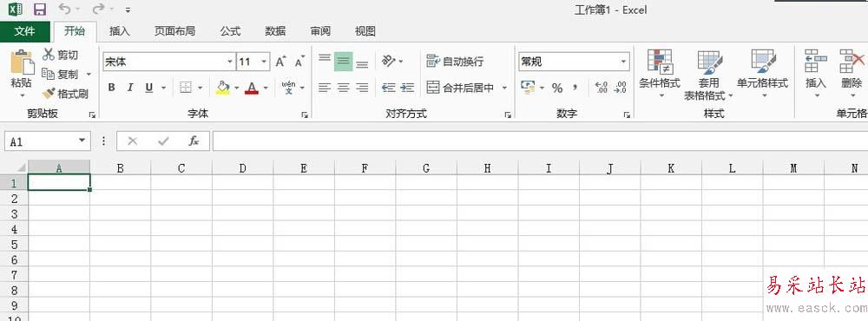The height and width of the screenshot is (321, 868).
Task: Switch to the 插入 ribbon tab
Action: 120,31
